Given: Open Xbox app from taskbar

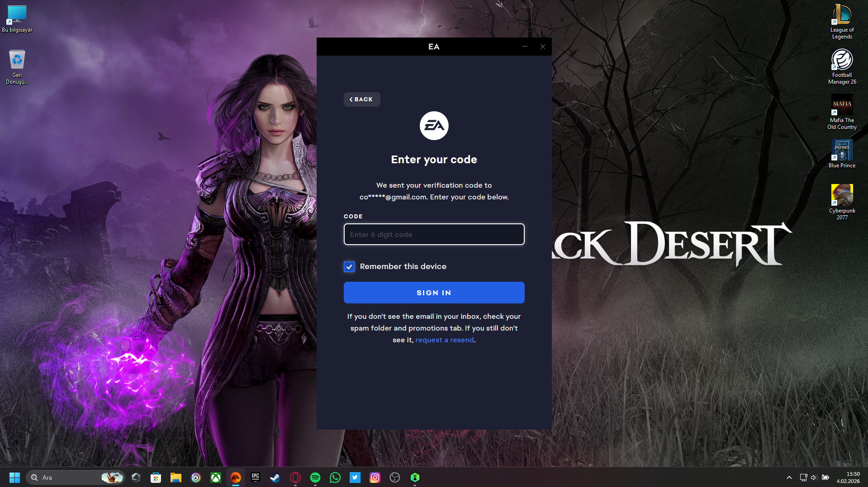Looking at the screenshot, I should [x=216, y=478].
